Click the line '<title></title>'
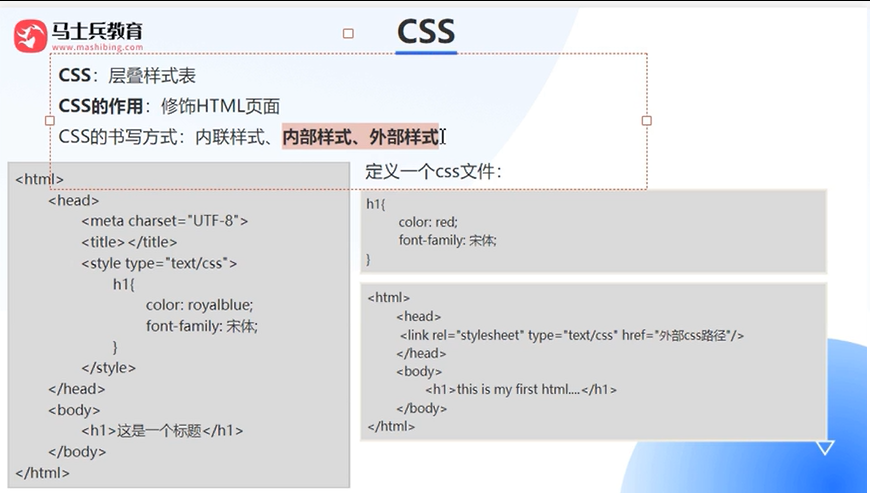This screenshot has width=870, height=493. point(129,242)
